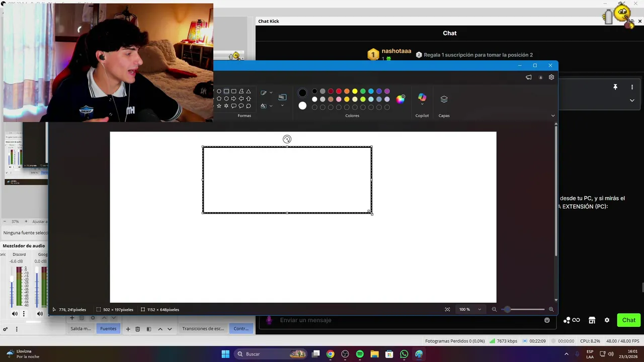Pick the yellow color swatch
The width and height of the screenshot is (644, 362).
click(355, 91)
